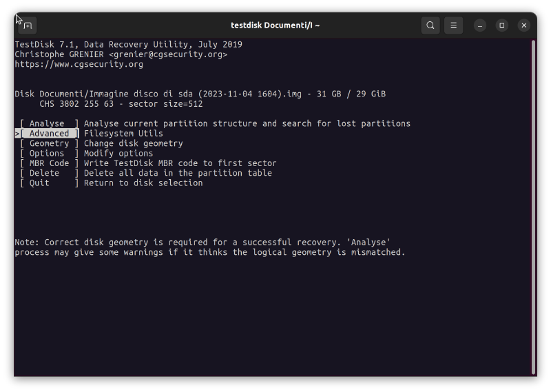
Task: Click the terminal's vertical scrollbar
Action: click(x=534, y=207)
